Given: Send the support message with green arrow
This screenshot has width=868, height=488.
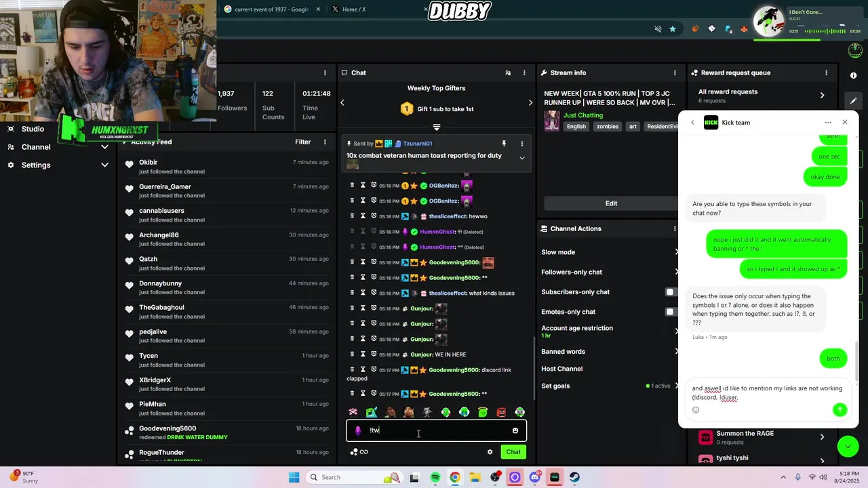Looking at the screenshot, I should click(840, 409).
